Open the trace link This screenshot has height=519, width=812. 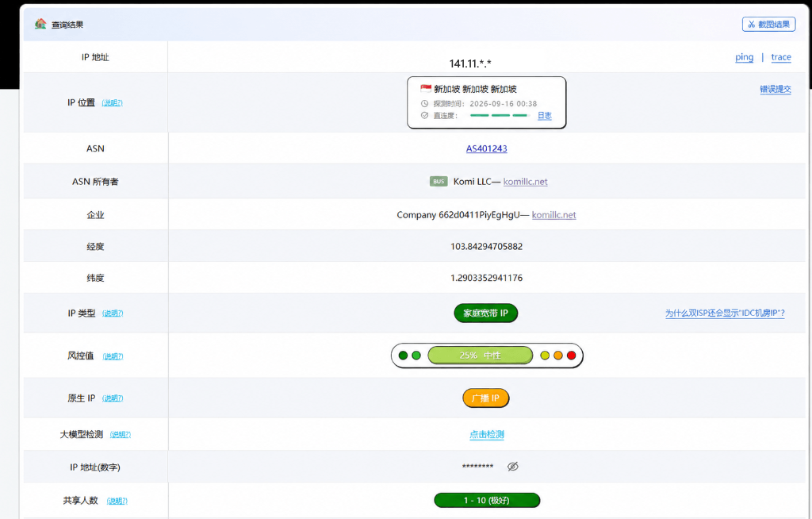pos(781,57)
